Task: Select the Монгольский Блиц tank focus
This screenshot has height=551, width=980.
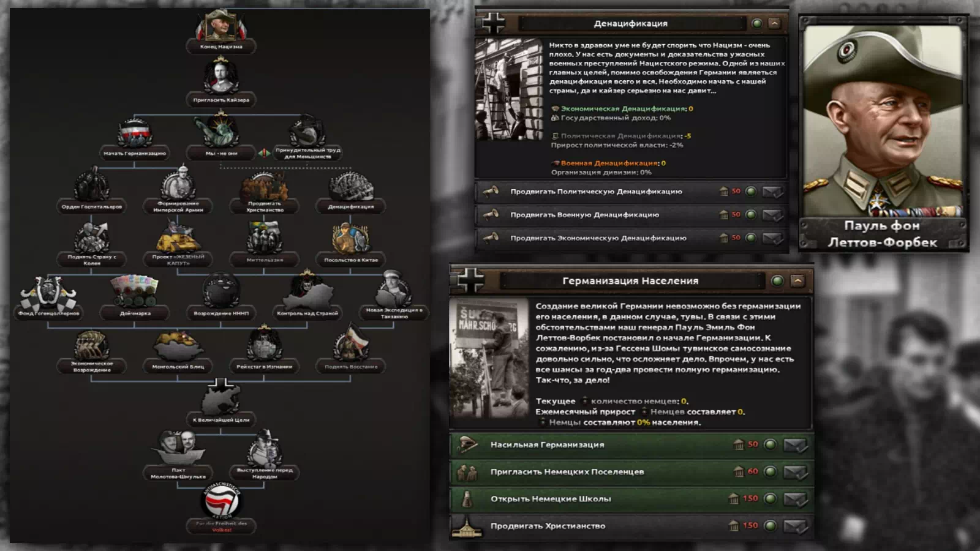Action: tap(178, 345)
